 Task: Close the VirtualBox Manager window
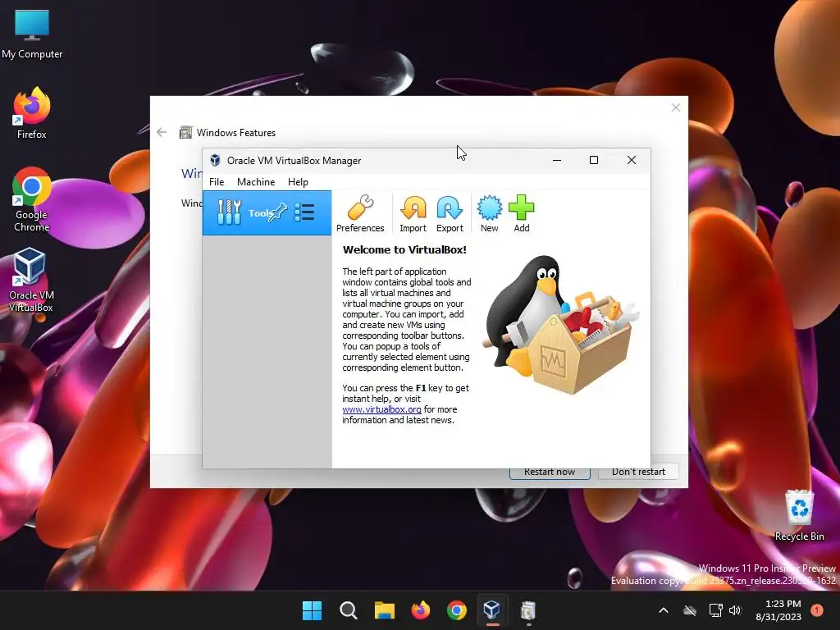[632, 160]
